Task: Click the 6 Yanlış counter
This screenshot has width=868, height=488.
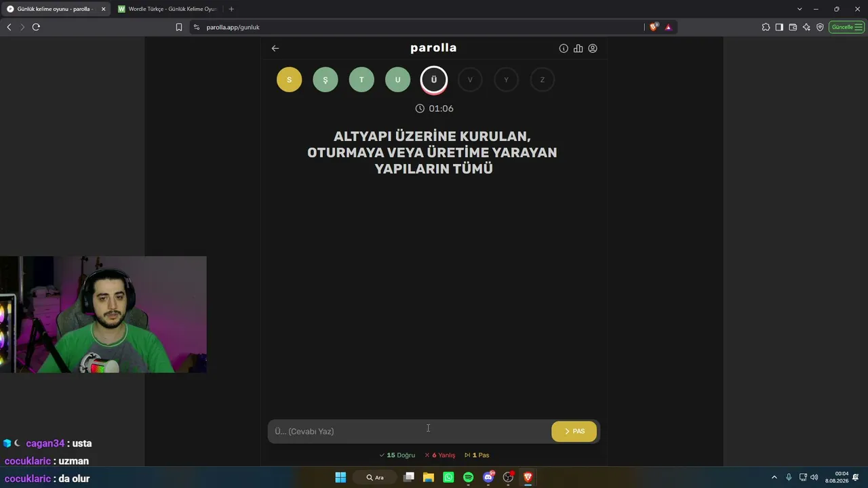Action: tap(440, 455)
